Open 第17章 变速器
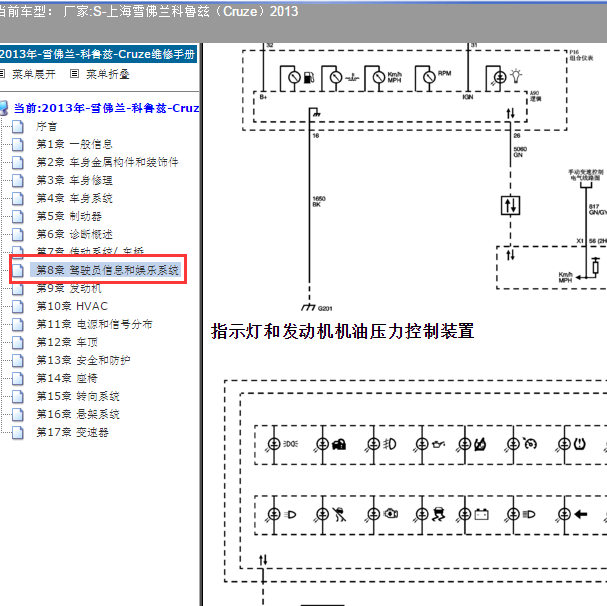Viewport: 607px width, 606px height. point(72,433)
